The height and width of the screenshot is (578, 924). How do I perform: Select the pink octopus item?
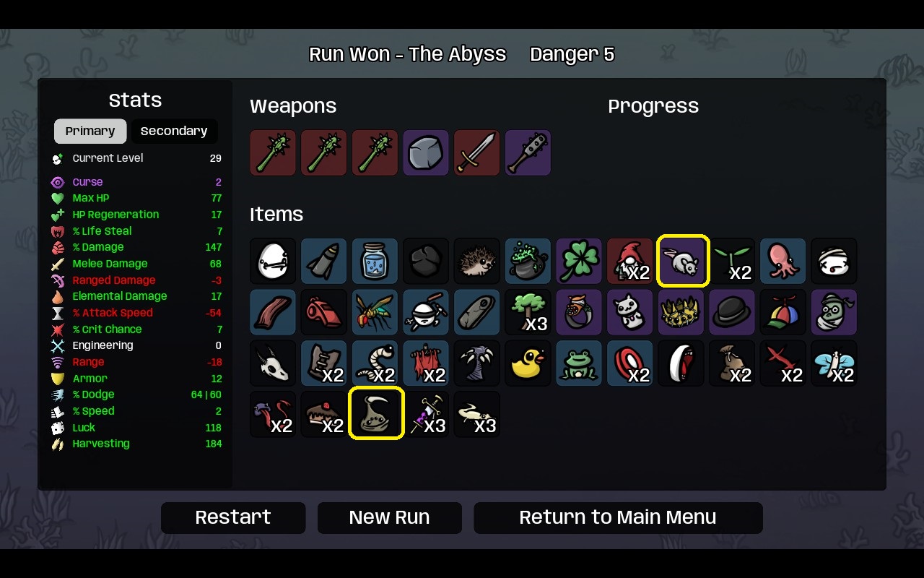point(783,261)
